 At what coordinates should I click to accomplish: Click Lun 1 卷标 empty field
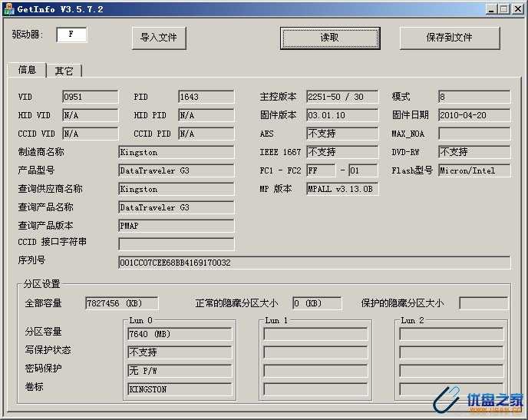(x=315, y=389)
